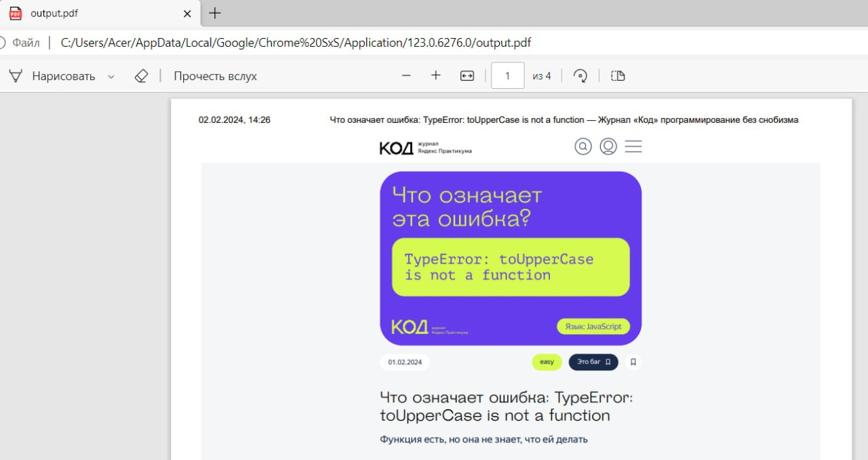Click the user profile icon on page
This screenshot has width=868, height=460.
[x=608, y=147]
